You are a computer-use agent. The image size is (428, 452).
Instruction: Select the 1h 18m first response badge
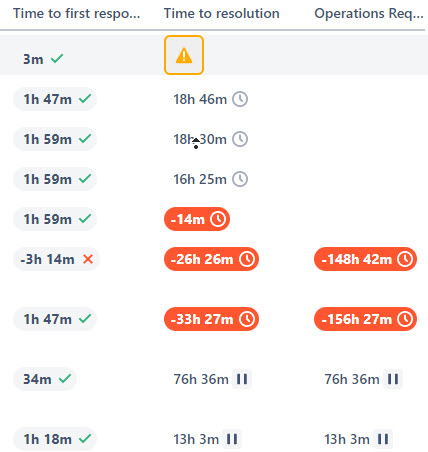coord(55,439)
